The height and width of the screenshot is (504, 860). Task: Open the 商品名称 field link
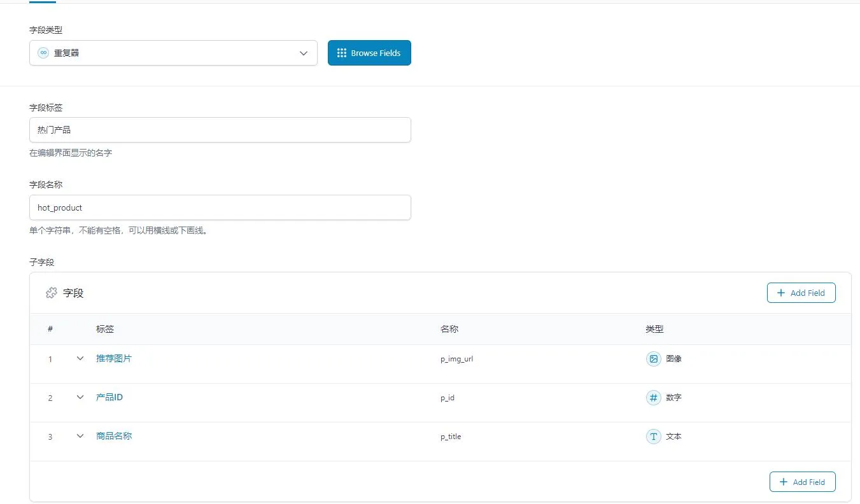tap(114, 437)
